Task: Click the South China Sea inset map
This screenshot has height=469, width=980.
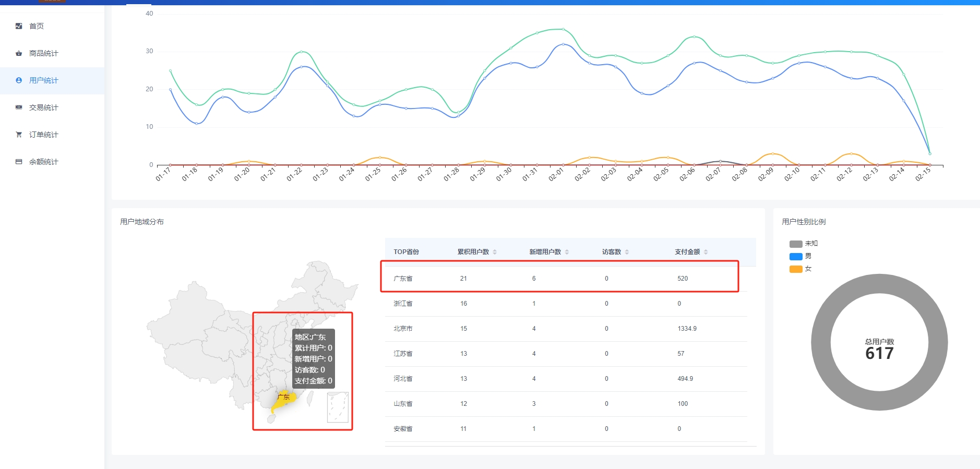Action: click(x=338, y=407)
